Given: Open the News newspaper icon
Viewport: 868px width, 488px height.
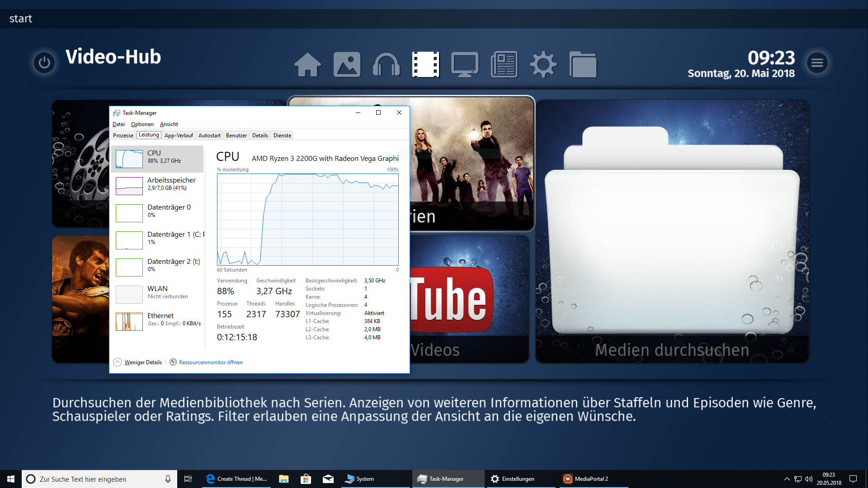Looking at the screenshot, I should [x=504, y=65].
